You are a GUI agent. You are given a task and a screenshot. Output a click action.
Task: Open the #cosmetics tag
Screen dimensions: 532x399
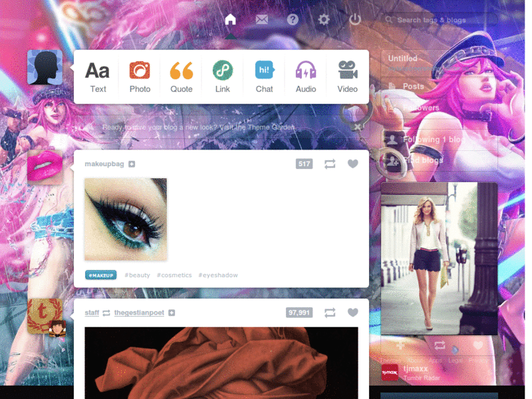tap(174, 275)
